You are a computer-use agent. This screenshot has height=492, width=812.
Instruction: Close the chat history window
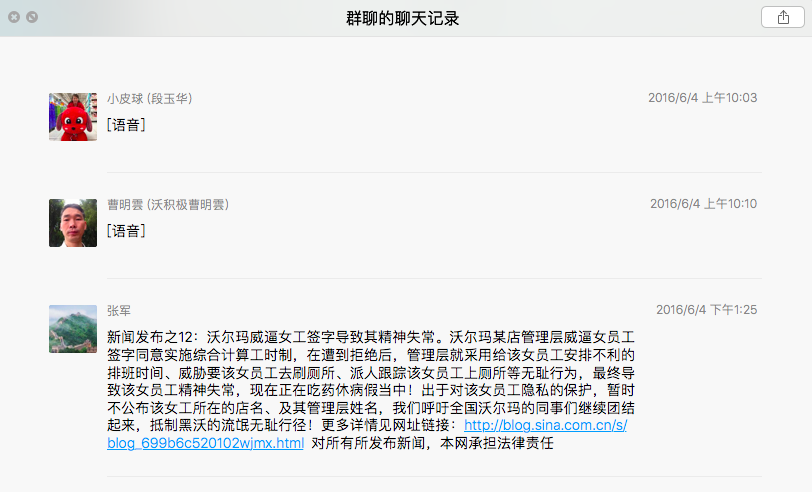click(x=14, y=17)
